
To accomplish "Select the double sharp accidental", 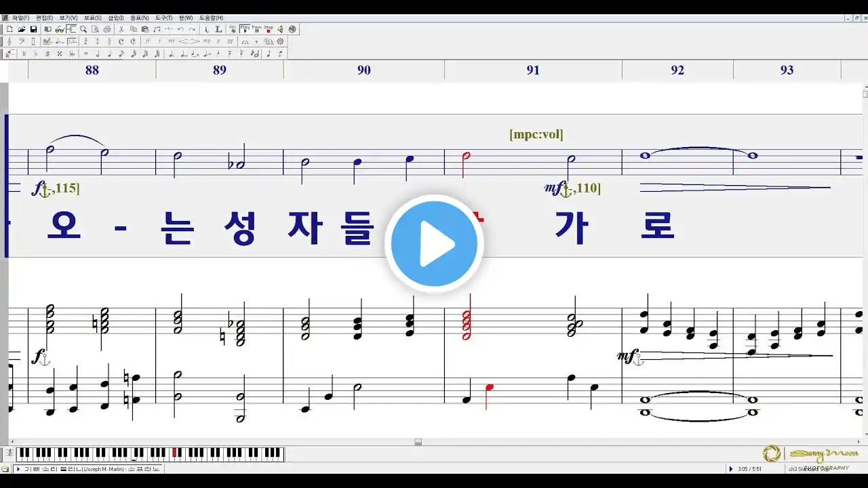I will (60, 54).
